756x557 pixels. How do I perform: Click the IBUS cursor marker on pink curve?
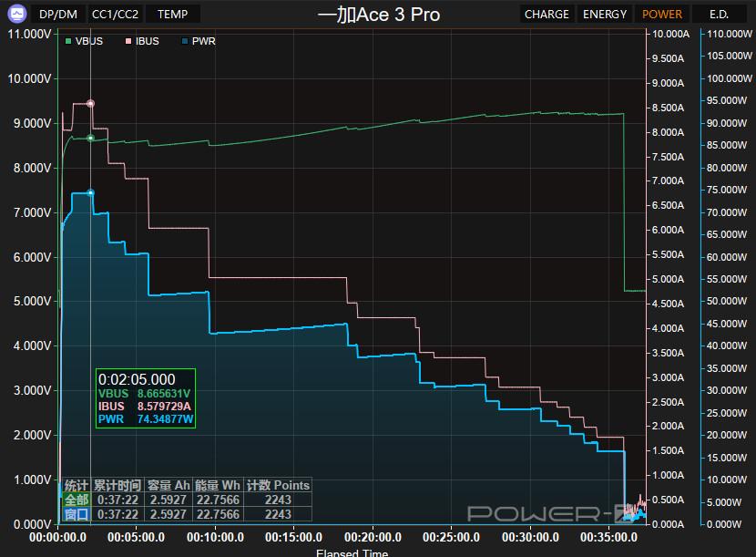tap(91, 103)
